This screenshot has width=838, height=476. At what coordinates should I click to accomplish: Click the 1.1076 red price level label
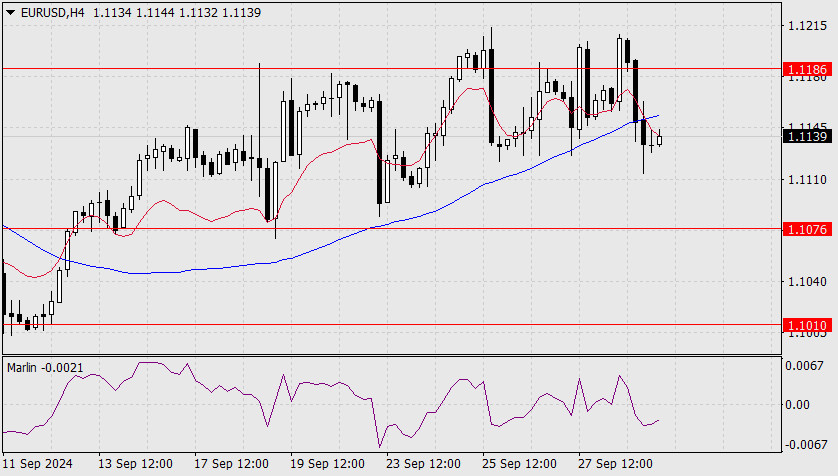[808, 229]
